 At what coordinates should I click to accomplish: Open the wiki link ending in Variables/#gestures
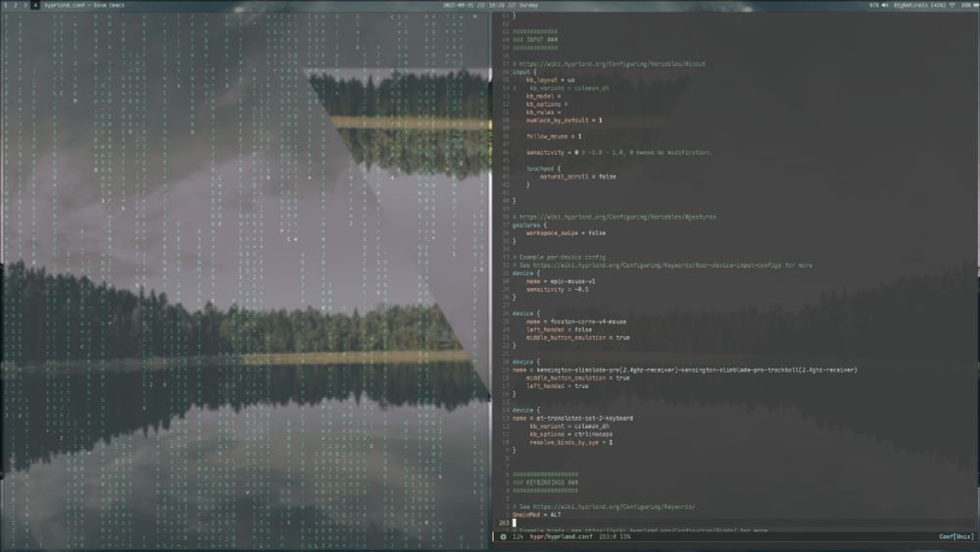coord(618,217)
